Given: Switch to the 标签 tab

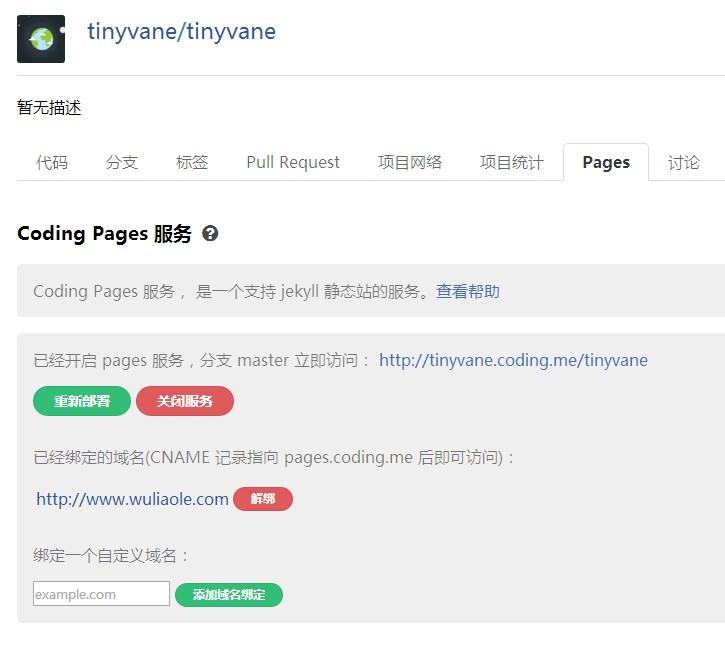Looking at the screenshot, I should (x=192, y=162).
